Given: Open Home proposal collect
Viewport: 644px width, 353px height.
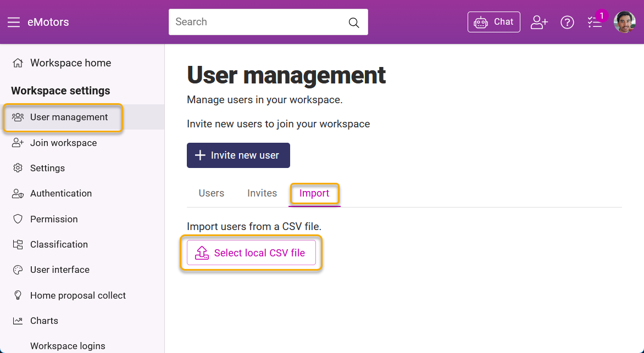Looking at the screenshot, I should (x=77, y=295).
